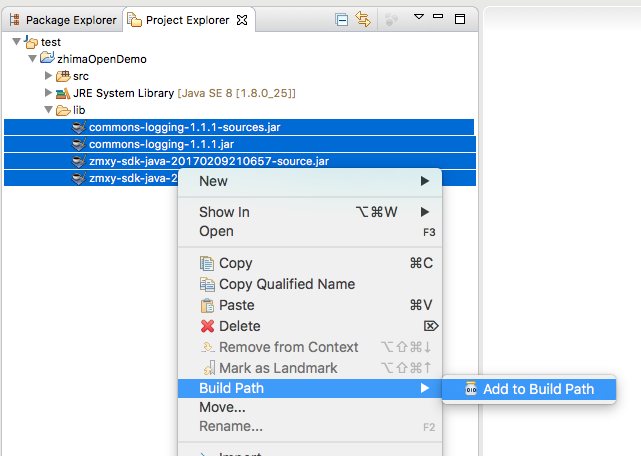
Task: Click the last zmxy-sdk-java jar icon
Action: pyautogui.click(x=78, y=179)
